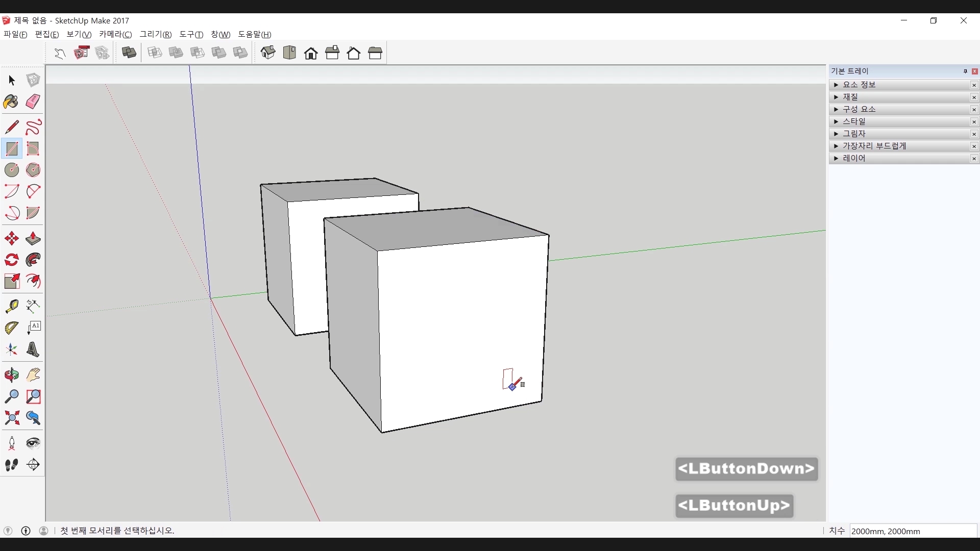Click the 치수 measurements input field

click(913, 531)
